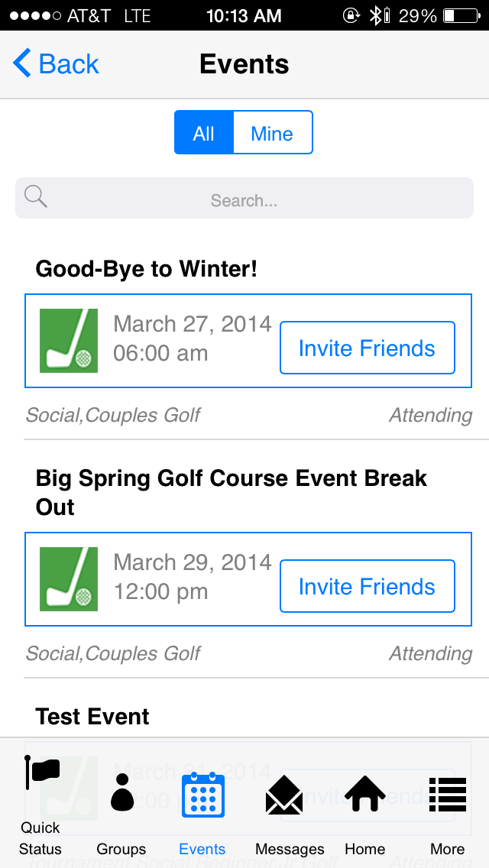
Task: Invite Friends to Big Spring Golf event
Action: [x=368, y=587]
